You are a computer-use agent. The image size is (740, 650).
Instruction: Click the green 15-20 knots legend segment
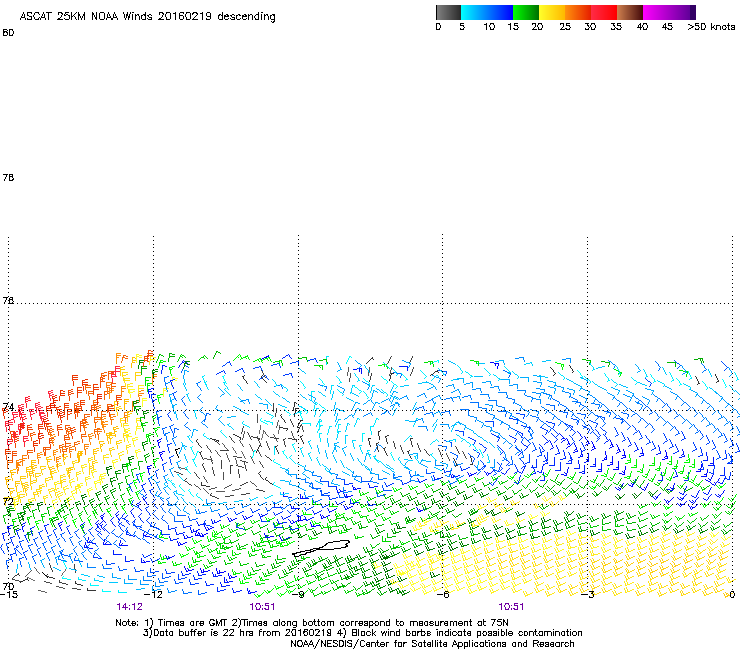coord(526,12)
